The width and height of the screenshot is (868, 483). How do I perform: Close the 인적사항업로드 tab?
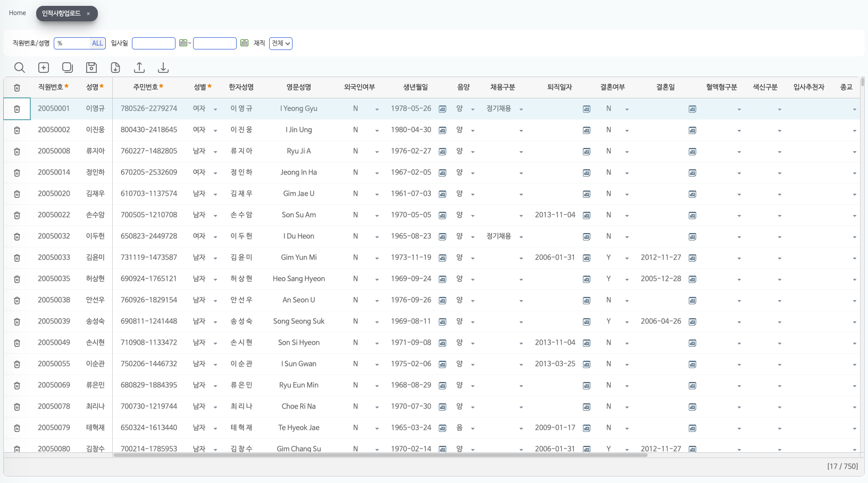[88, 14]
